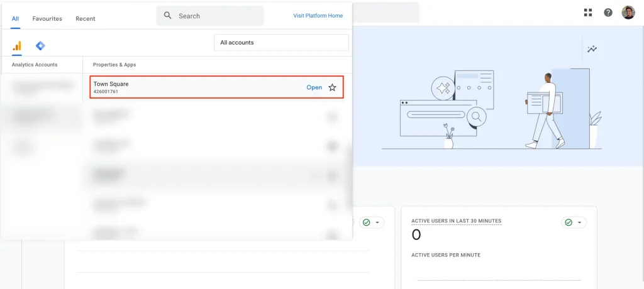Open the Google apps grid icon
The image size is (644, 289).
tap(588, 13)
